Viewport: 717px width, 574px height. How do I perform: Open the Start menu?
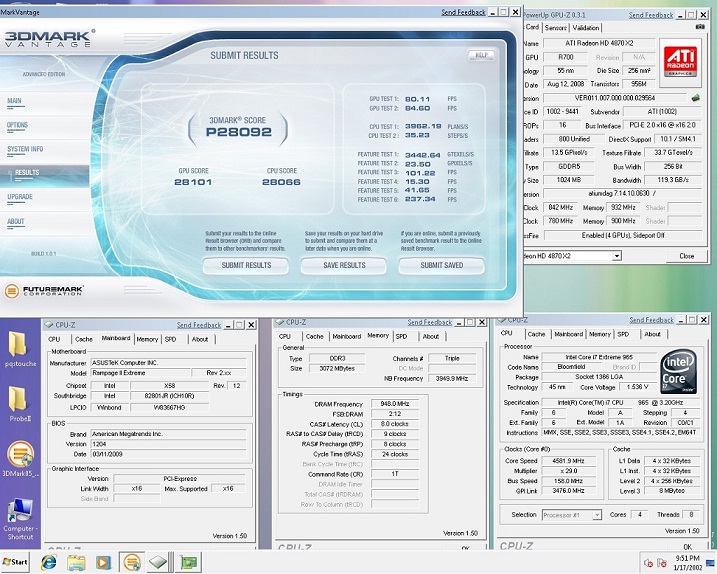click(15, 562)
